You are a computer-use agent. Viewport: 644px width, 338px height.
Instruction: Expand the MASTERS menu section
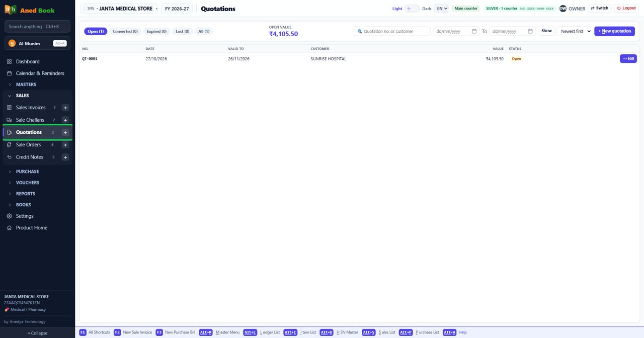[26, 84]
